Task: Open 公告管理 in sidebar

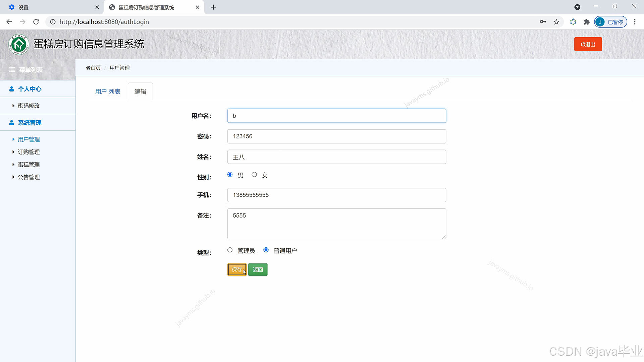Action: [x=29, y=177]
